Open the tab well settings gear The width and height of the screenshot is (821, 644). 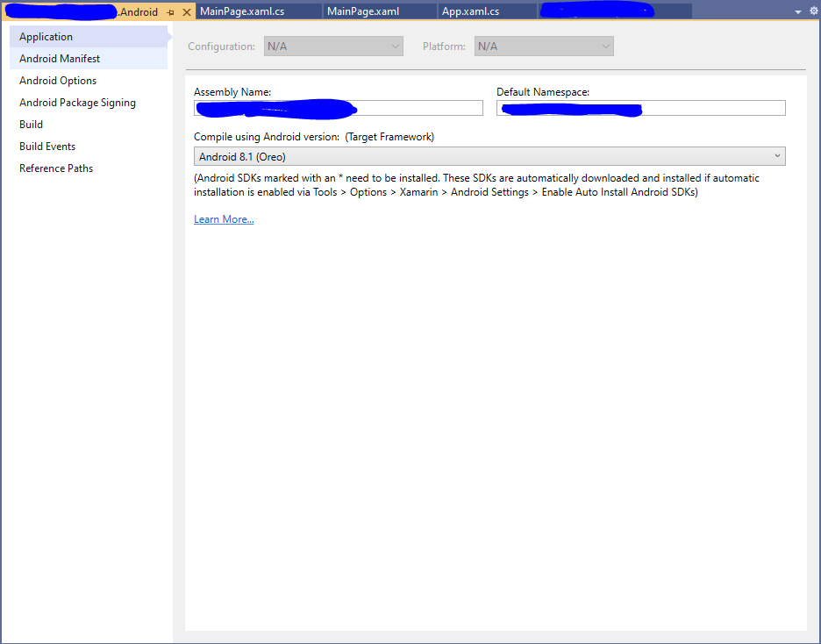pyautogui.click(x=814, y=11)
